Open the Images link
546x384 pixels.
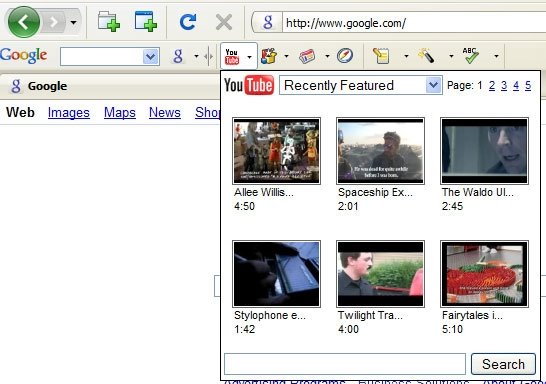pos(69,112)
